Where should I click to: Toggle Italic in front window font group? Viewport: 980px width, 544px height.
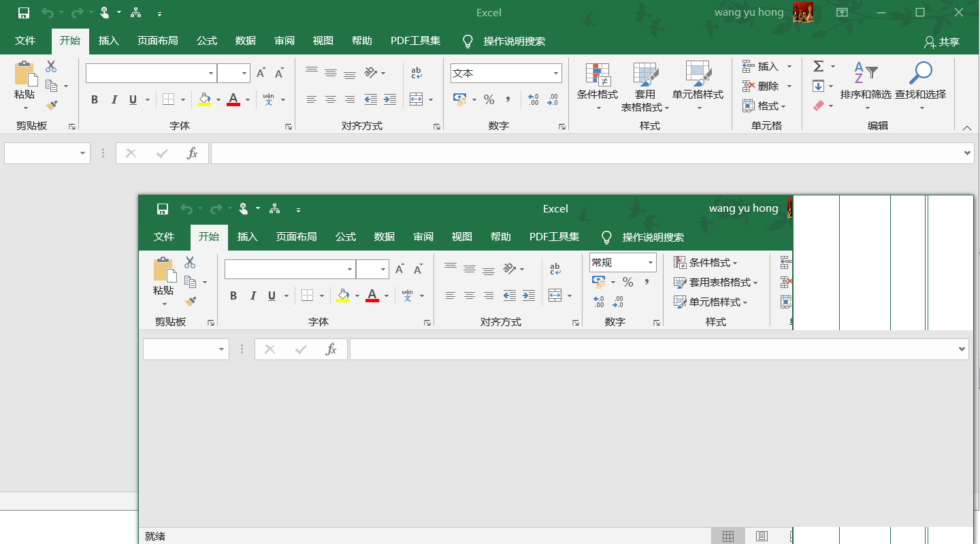(x=253, y=295)
